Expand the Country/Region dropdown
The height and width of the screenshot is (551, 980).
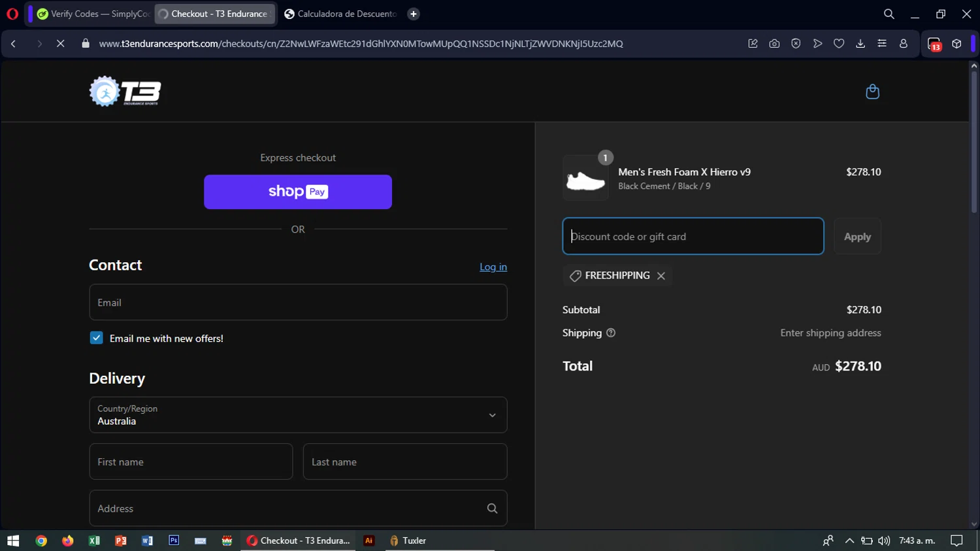(x=298, y=415)
